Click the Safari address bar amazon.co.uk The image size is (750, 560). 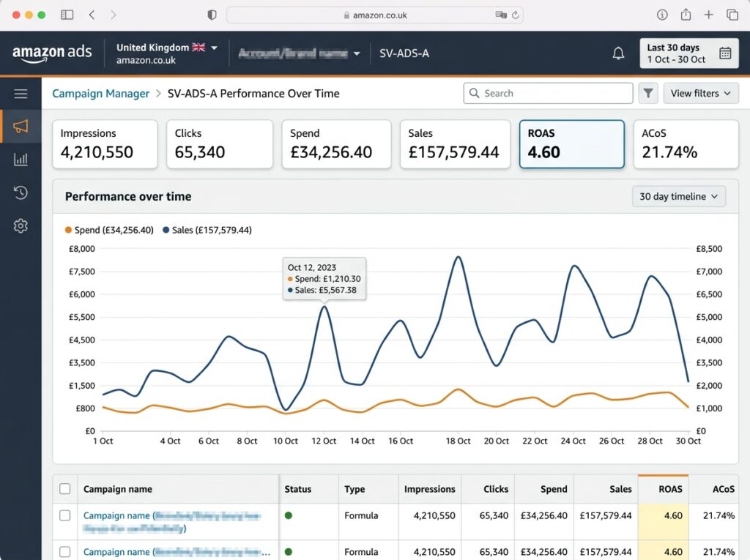pos(375,15)
